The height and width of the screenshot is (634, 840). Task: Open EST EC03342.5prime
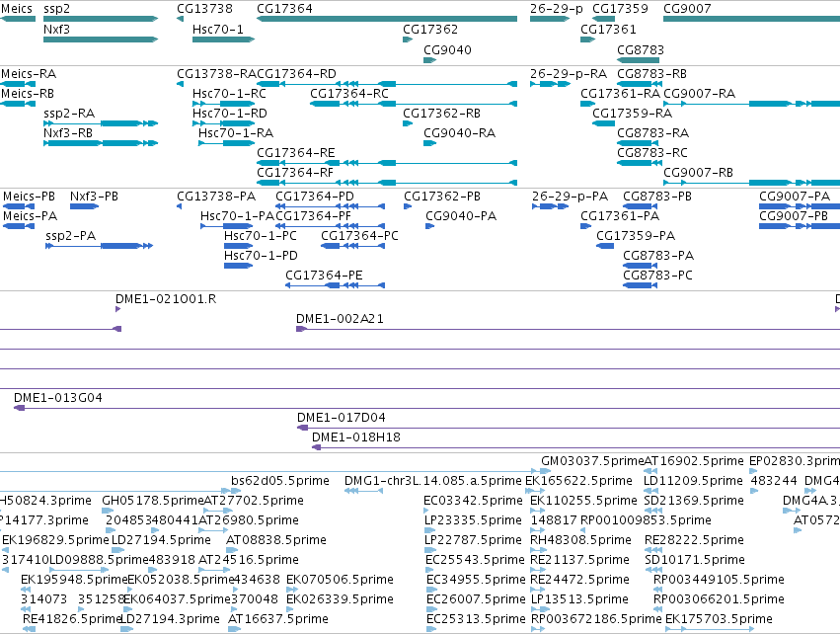click(x=473, y=501)
